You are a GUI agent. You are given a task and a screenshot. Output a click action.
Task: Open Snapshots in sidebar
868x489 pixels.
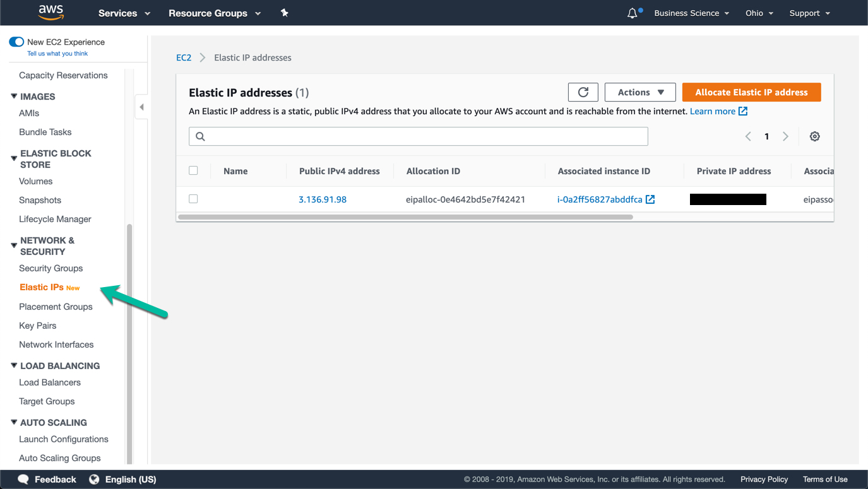(40, 200)
